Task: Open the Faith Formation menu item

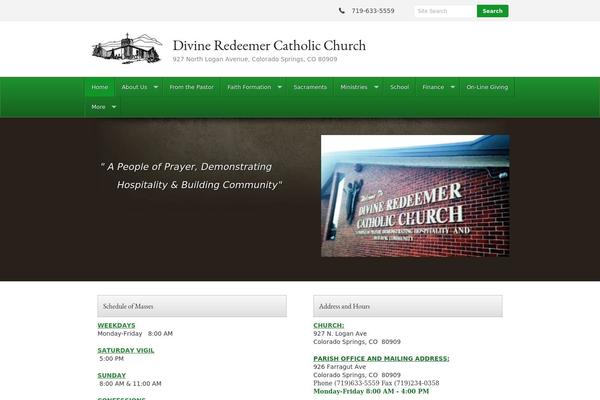Action: (x=249, y=87)
